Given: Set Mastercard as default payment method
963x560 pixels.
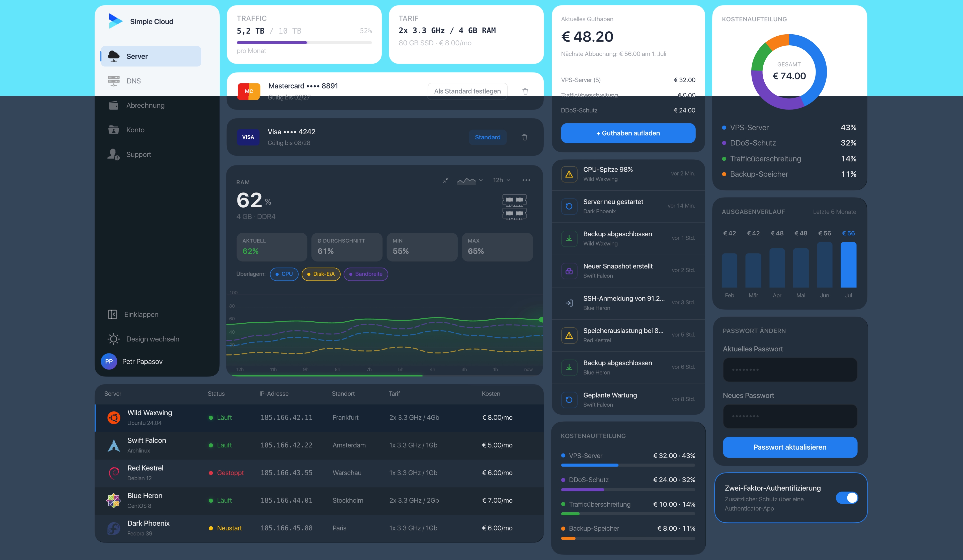Looking at the screenshot, I should click(x=467, y=91).
